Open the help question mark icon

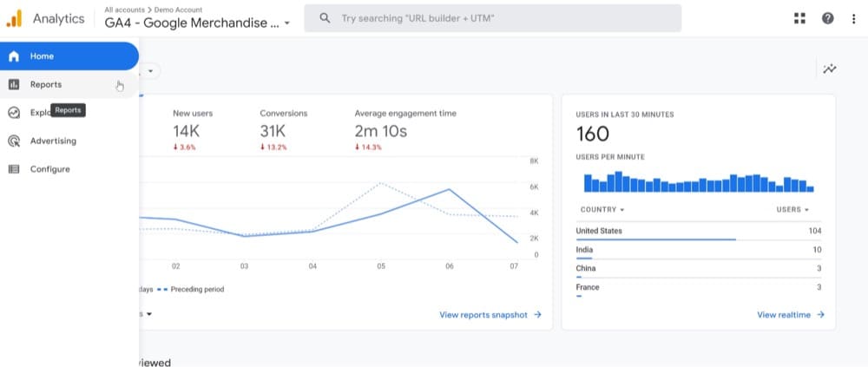tap(827, 18)
